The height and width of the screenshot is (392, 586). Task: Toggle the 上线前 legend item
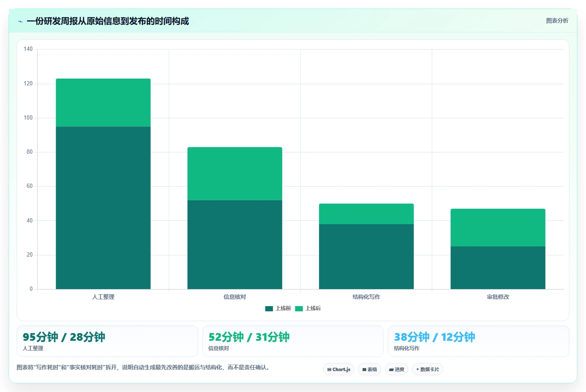click(x=278, y=308)
